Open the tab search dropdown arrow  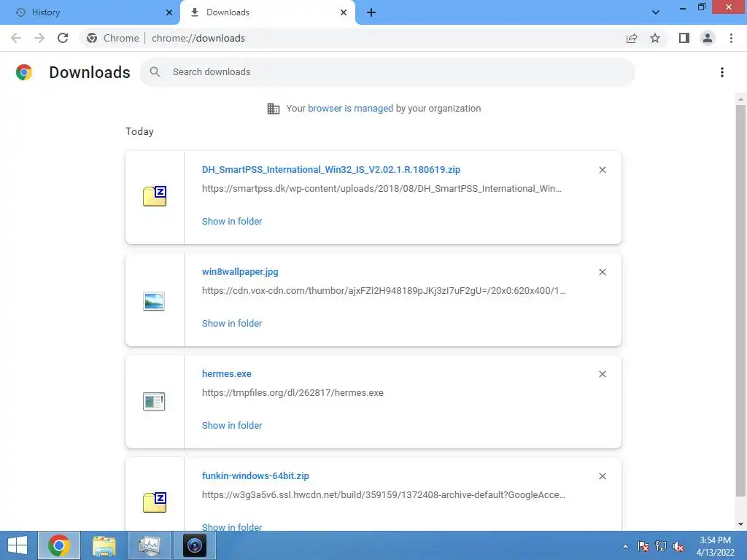click(x=656, y=12)
